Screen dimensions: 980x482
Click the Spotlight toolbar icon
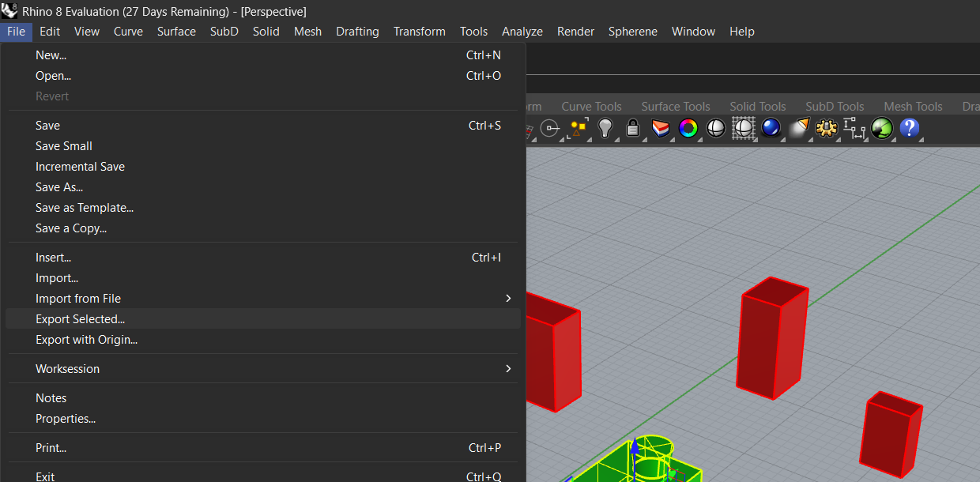click(799, 128)
